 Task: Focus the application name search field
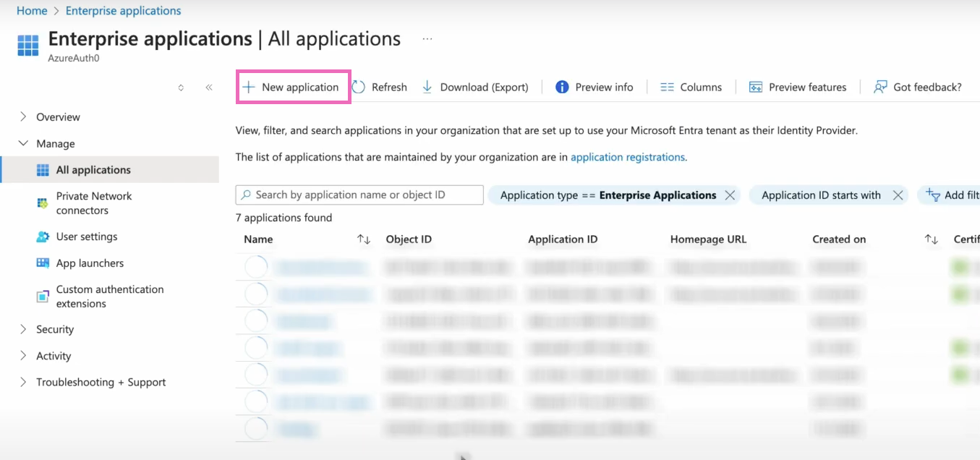click(359, 195)
